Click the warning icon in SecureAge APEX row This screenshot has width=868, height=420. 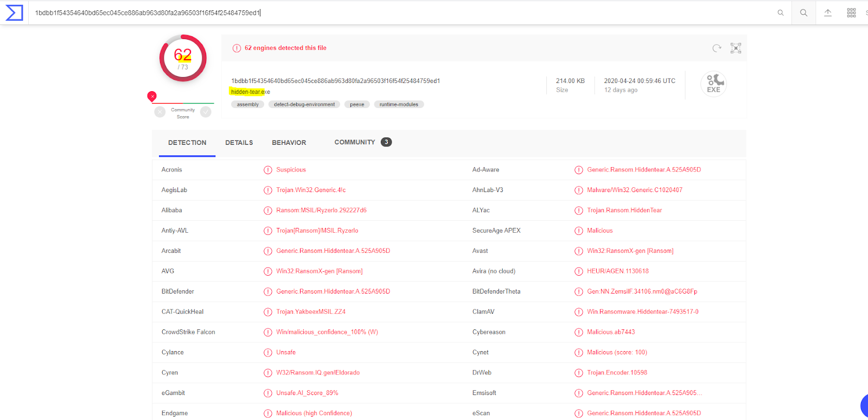(x=579, y=231)
